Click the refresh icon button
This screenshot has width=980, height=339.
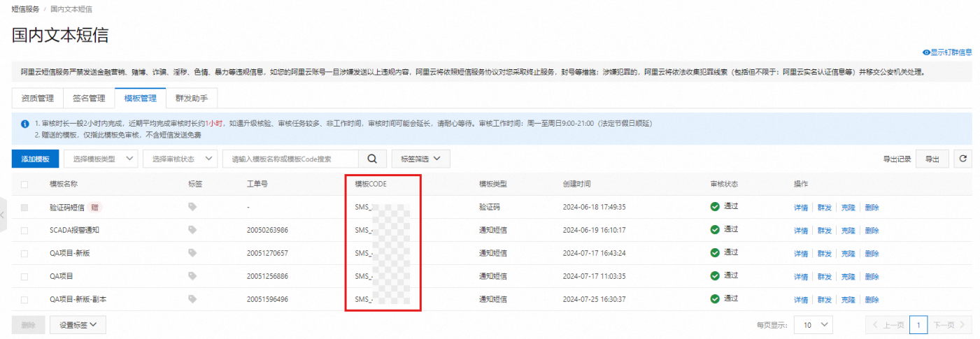(963, 159)
